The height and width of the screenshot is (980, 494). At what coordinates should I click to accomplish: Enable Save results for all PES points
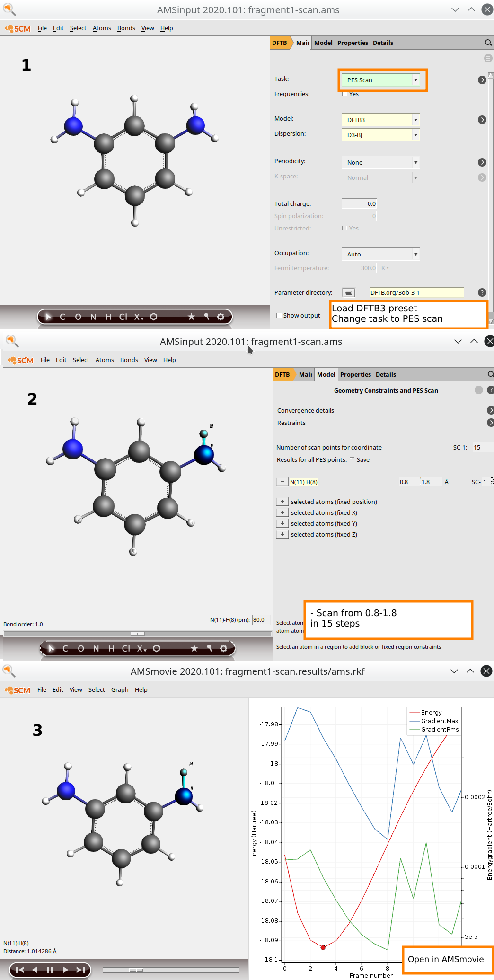click(x=352, y=459)
